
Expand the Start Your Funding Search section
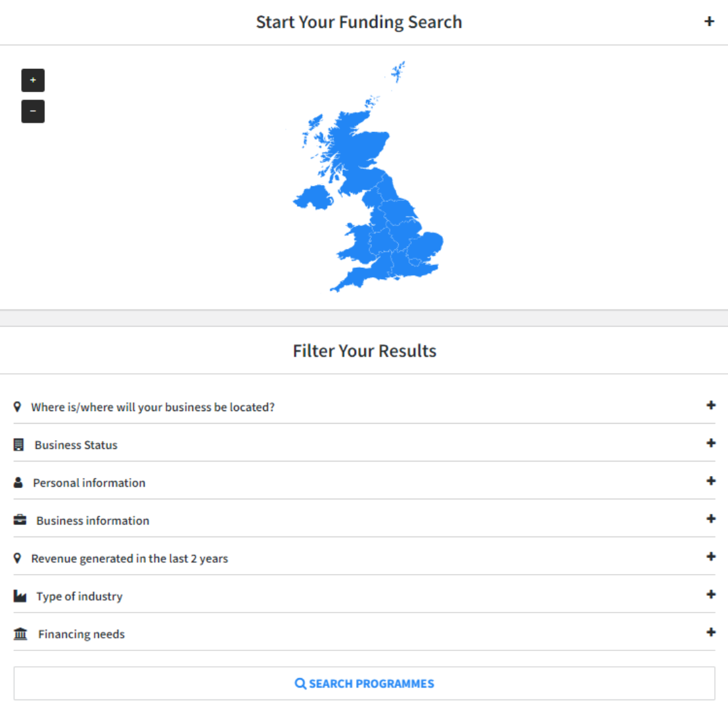(x=709, y=21)
